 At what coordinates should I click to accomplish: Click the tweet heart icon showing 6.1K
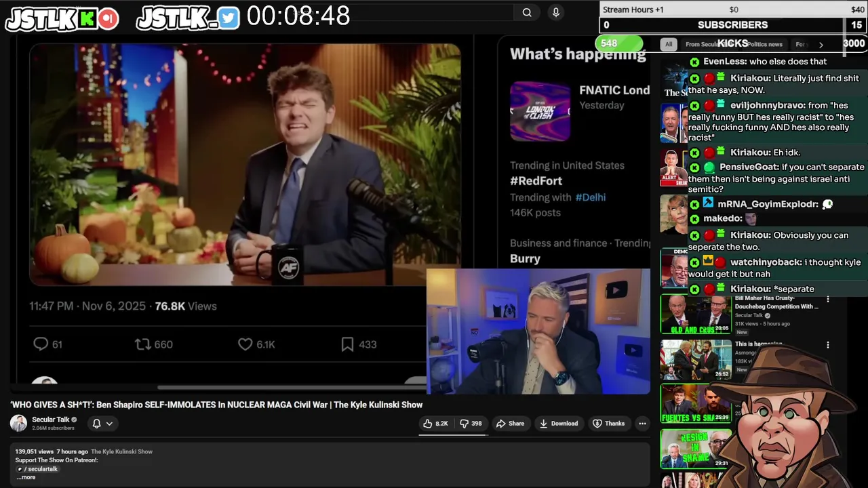(x=245, y=344)
